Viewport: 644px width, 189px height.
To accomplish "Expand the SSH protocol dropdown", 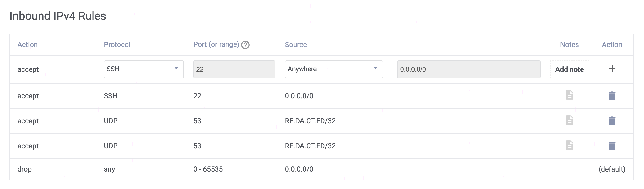I will (x=144, y=69).
